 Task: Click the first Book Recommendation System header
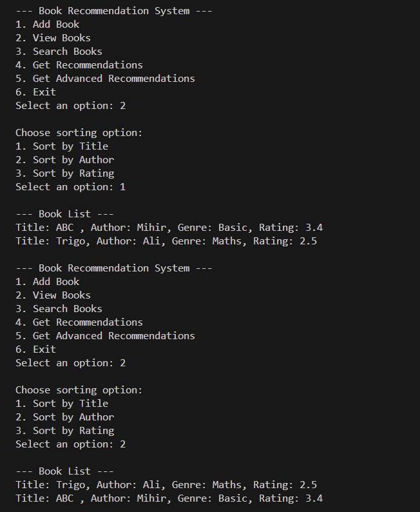113,11
